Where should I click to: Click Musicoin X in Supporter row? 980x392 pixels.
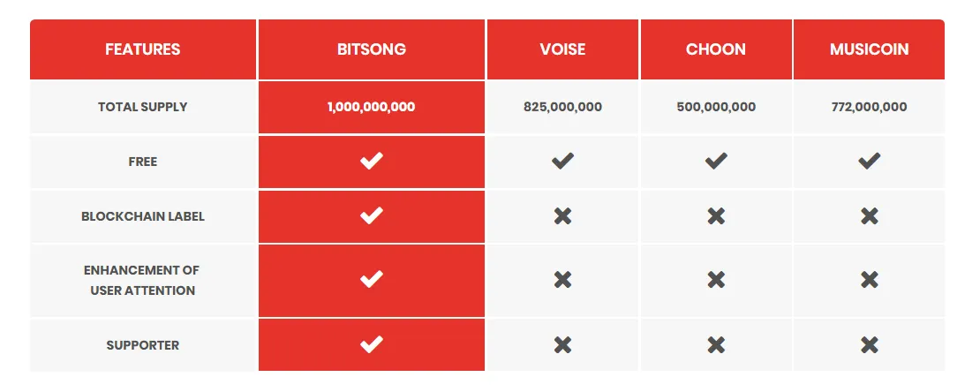pyautogui.click(x=869, y=344)
